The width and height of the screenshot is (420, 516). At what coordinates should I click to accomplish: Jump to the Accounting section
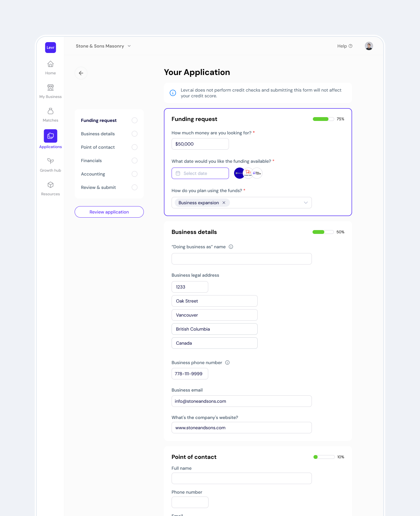[93, 174]
